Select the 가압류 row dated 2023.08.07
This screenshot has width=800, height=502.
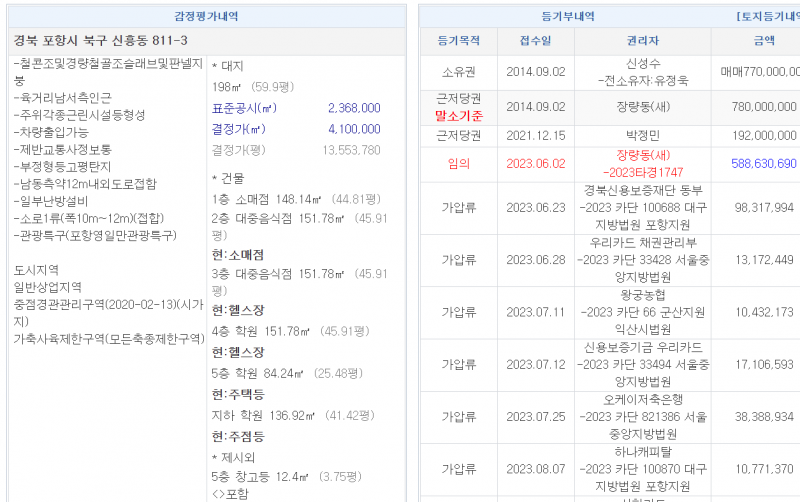459,468
